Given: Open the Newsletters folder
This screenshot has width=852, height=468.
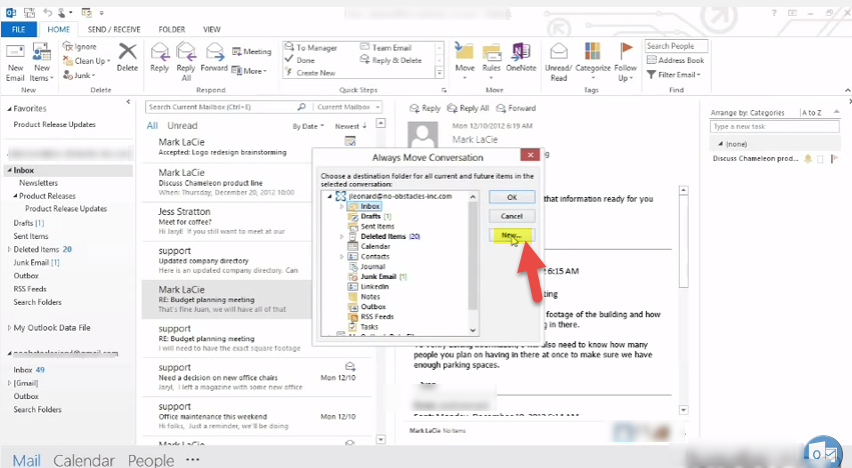Looking at the screenshot, I should tap(38, 183).
